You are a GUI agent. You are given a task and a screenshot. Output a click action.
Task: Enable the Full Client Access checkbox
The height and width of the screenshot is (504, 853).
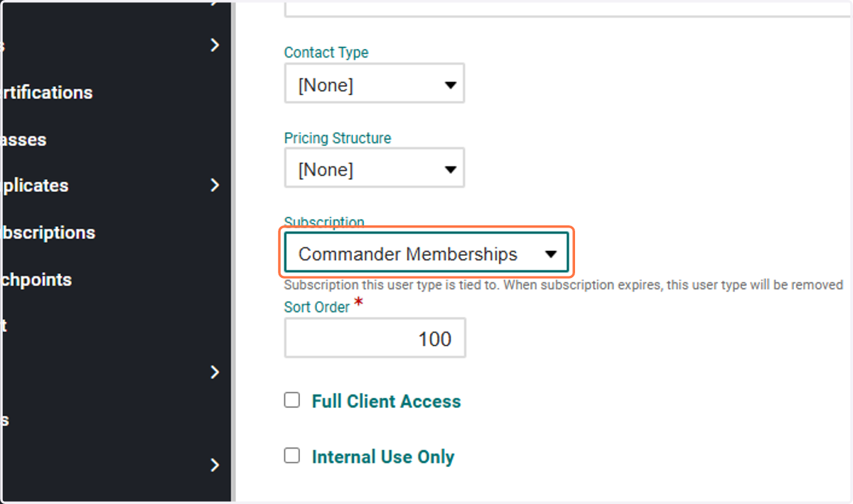pos(291,400)
